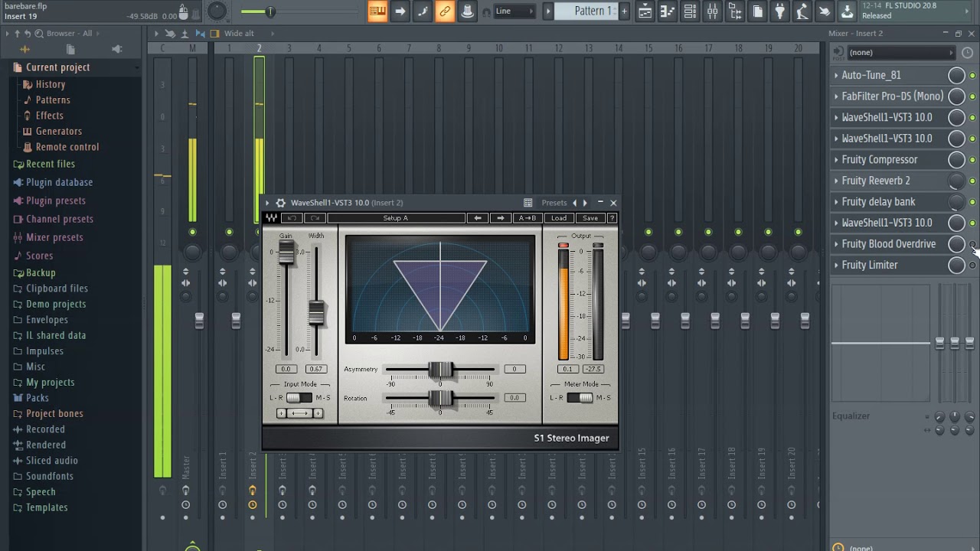Click Redo arrow in Waves plugin toolbar

pyautogui.click(x=315, y=218)
